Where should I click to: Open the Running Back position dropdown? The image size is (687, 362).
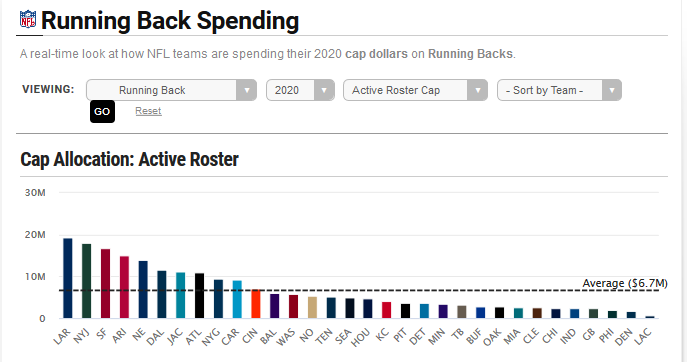tap(171, 90)
